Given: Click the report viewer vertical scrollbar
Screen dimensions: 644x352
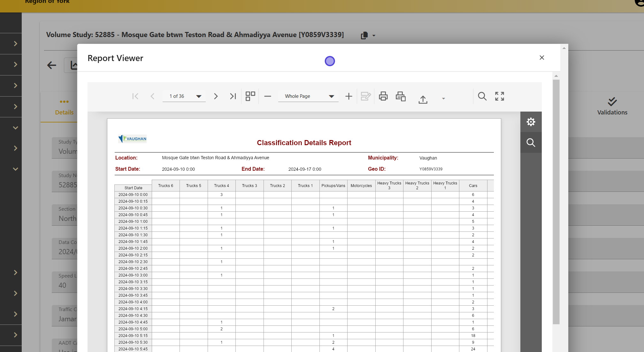Looking at the screenshot, I should pyautogui.click(x=556, y=201).
